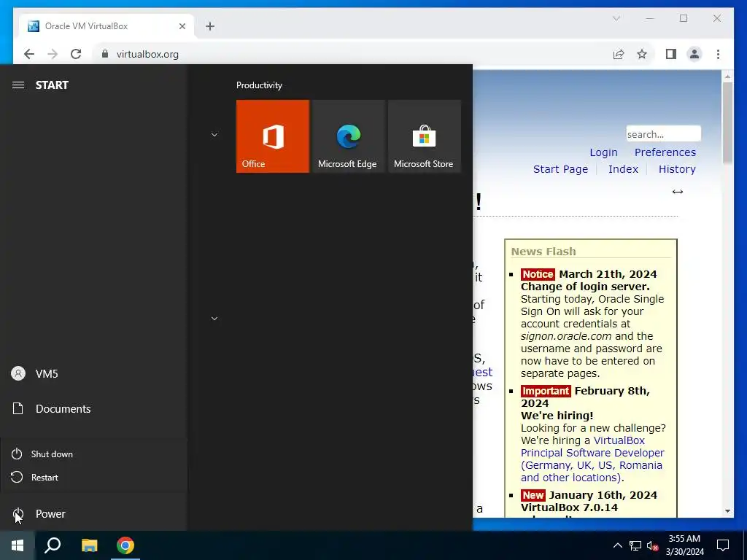This screenshot has height=560, width=747.
Task: Choose Restart from the power menu
Action: tap(93, 477)
